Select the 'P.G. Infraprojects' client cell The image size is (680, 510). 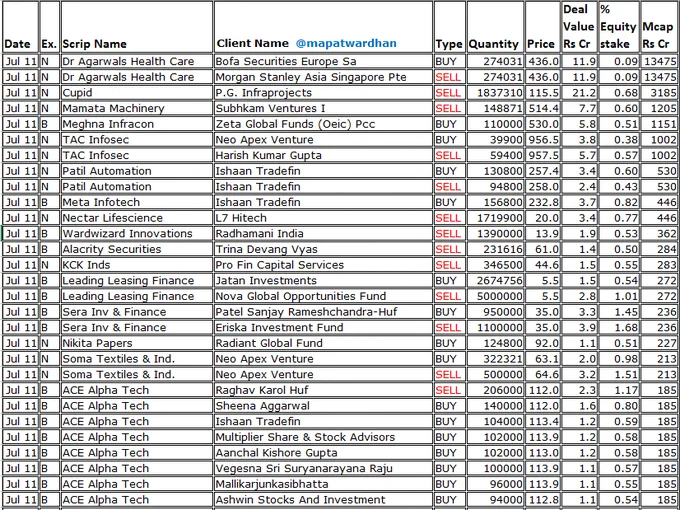point(323,92)
